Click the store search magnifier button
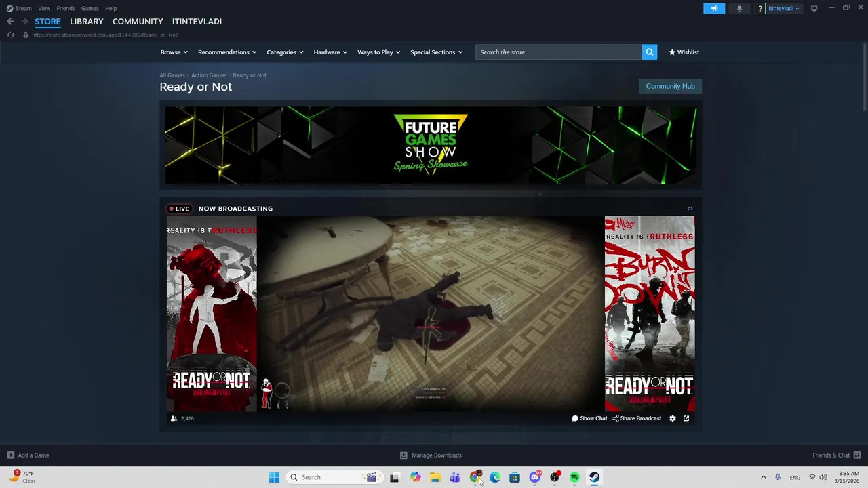This screenshot has height=488, width=868. [649, 52]
